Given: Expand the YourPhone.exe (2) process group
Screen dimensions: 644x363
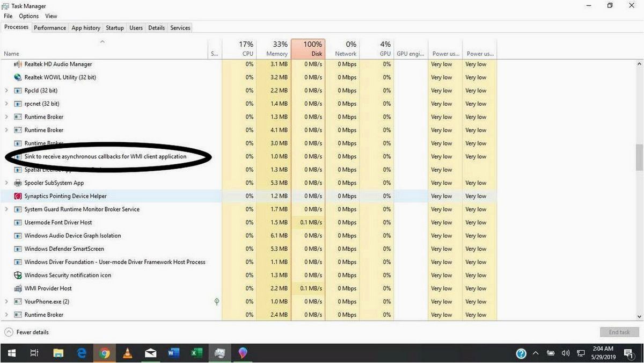Looking at the screenshot, I should [6, 302].
